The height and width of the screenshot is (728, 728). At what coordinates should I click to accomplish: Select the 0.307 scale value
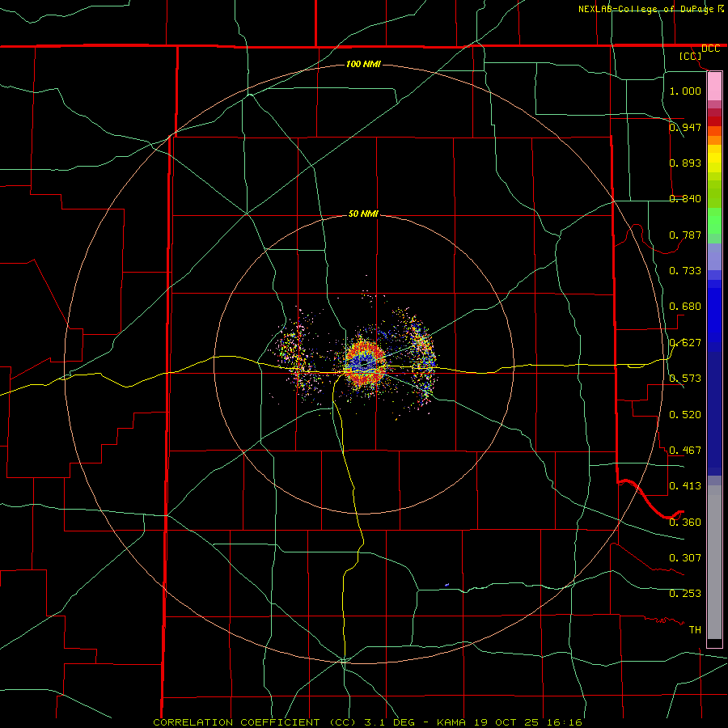[685, 558]
